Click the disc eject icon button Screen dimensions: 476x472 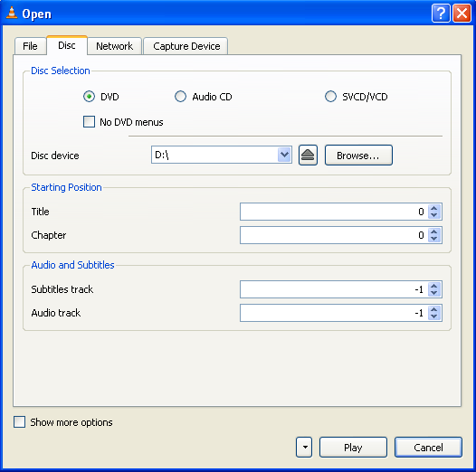pyautogui.click(x=308, y=155)
